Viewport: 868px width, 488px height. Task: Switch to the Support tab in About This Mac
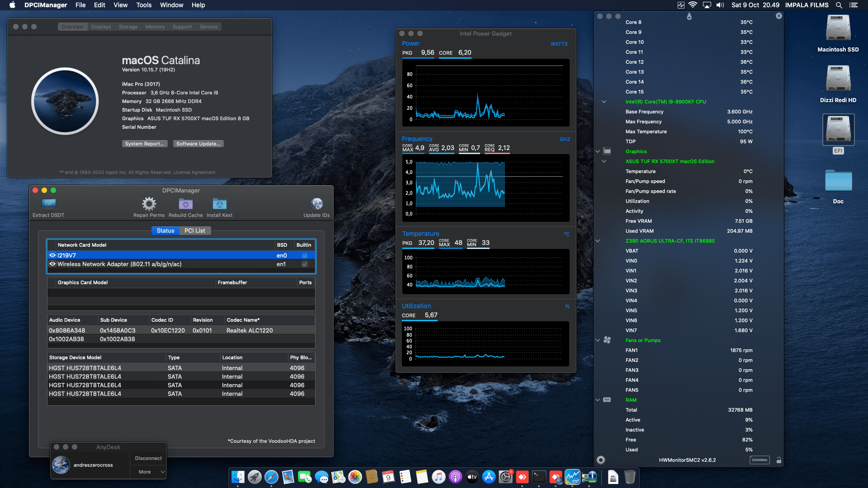182,27
